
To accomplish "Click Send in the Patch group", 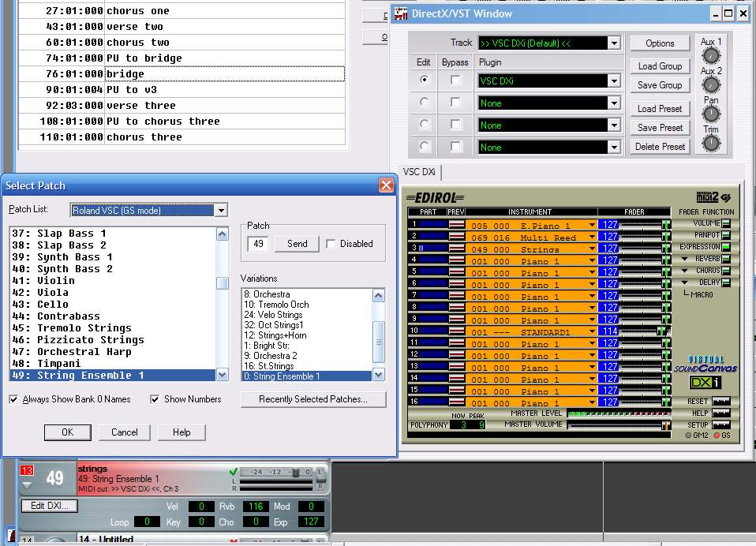I will click(297, 244).
